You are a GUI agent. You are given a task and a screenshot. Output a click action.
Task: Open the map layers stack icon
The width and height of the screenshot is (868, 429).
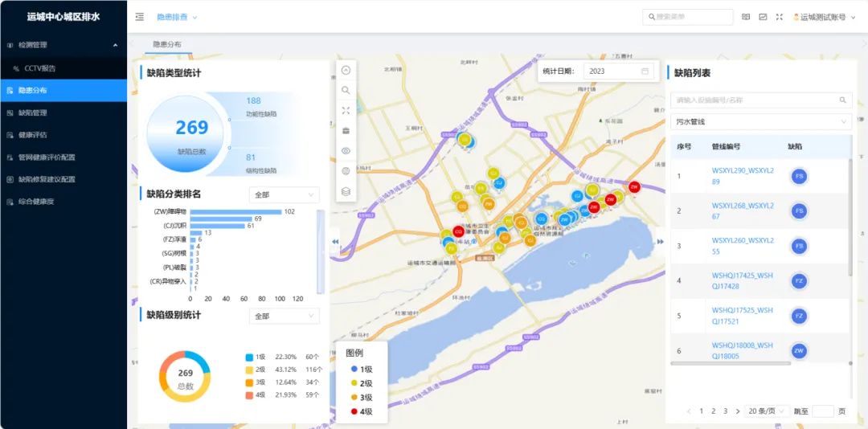[346, 191]
